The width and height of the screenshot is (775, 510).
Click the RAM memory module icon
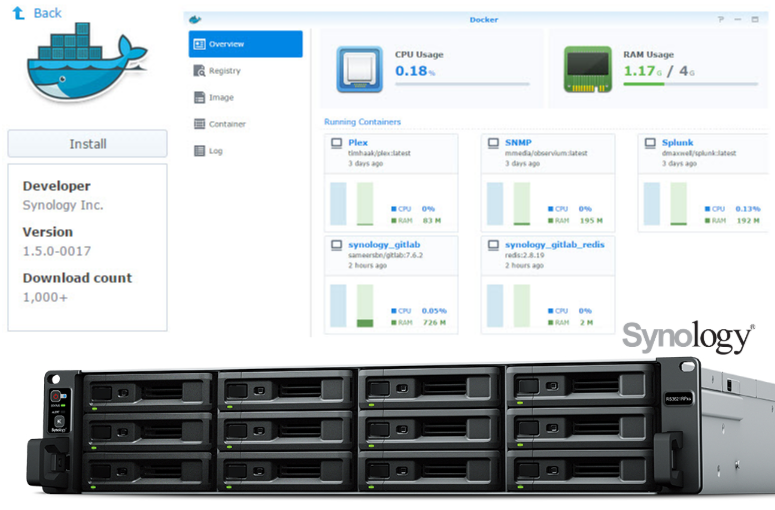click(588, 69)
